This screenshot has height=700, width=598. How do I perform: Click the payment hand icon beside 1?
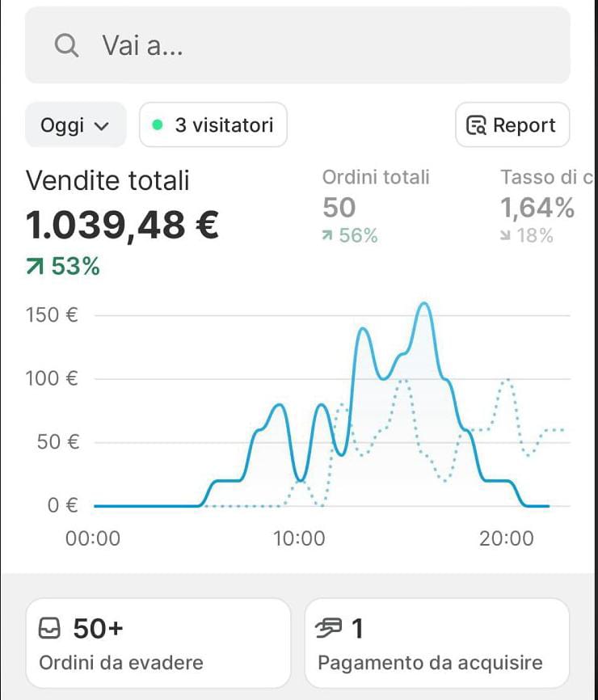(330, 628)
